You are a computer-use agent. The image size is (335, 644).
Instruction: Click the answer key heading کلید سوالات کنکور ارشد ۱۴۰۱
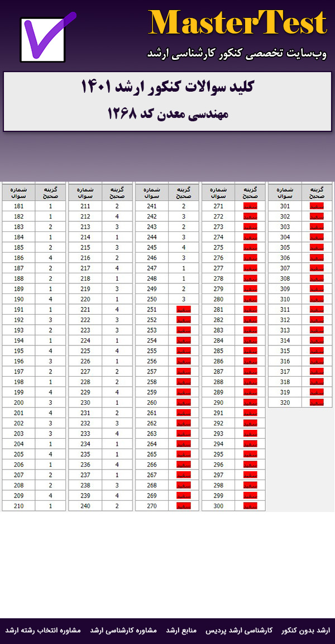[x=167, y=88]
